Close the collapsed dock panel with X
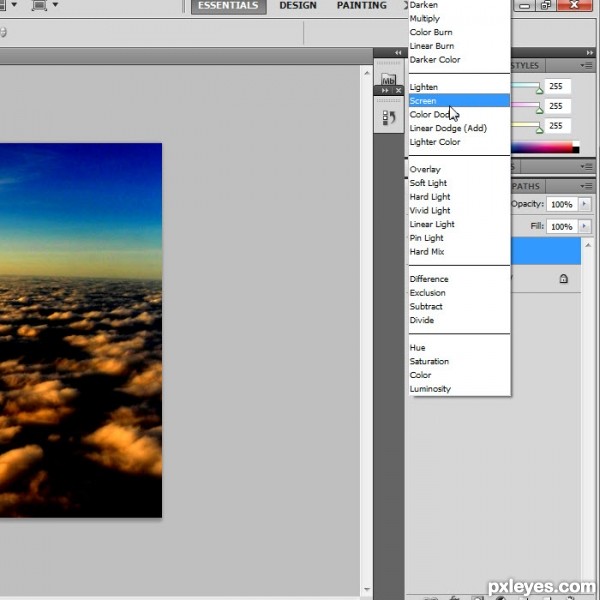 tap(398, 90)
